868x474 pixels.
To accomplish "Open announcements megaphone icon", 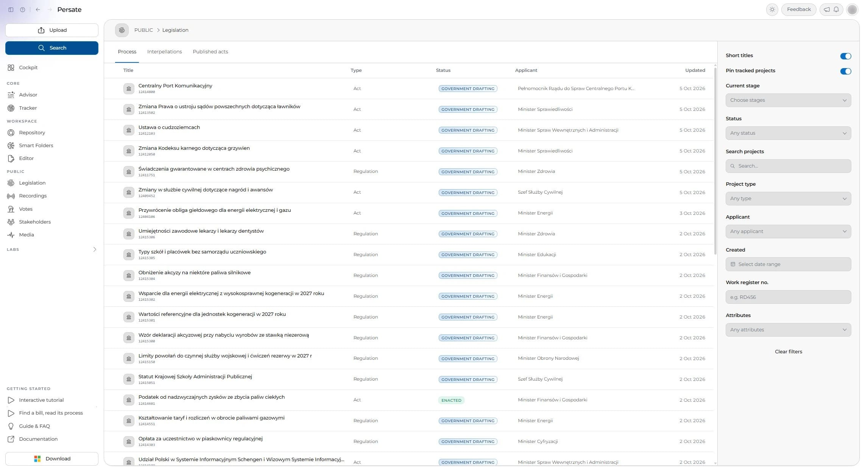I will tap(827, 9).
